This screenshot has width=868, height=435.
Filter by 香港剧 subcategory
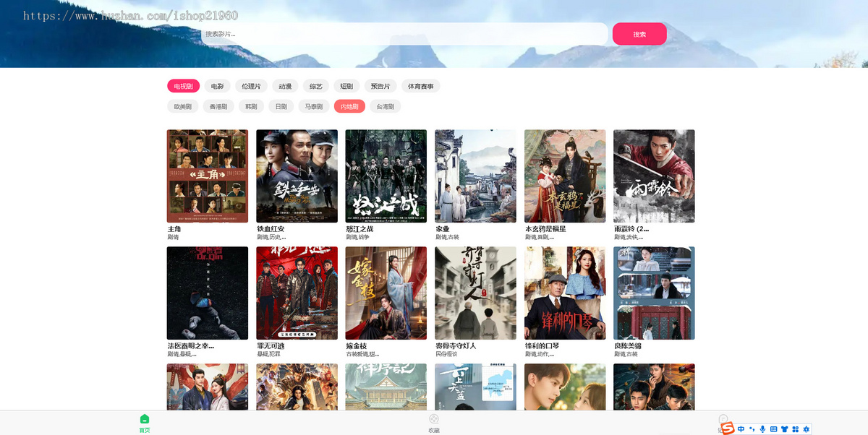coord(218,106)
